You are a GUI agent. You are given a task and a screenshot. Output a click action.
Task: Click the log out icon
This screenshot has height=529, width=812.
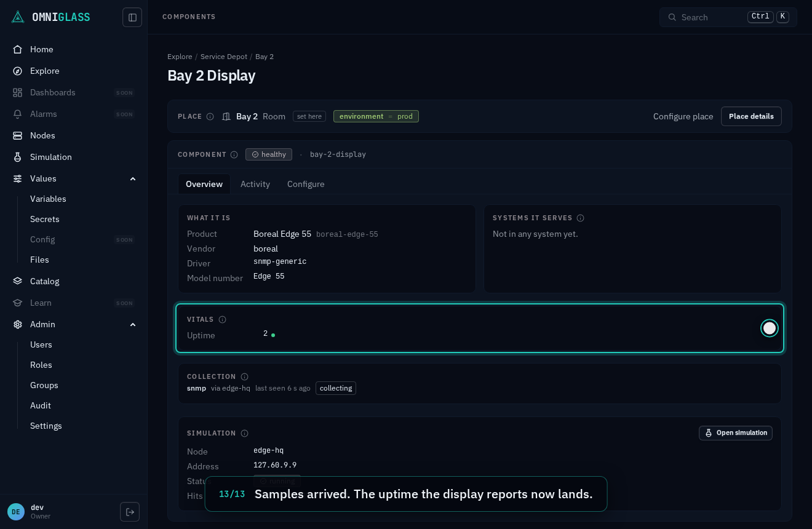[130, 512]
